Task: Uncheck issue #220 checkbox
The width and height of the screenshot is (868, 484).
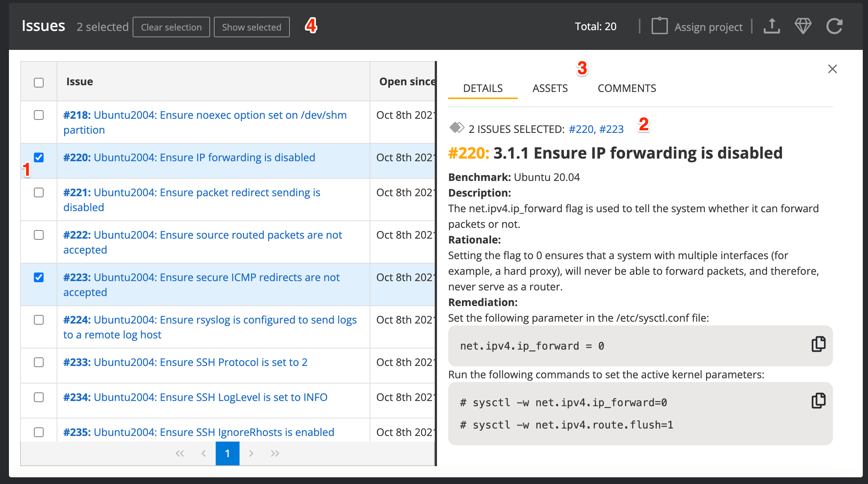Action: [x=39, y=157]
